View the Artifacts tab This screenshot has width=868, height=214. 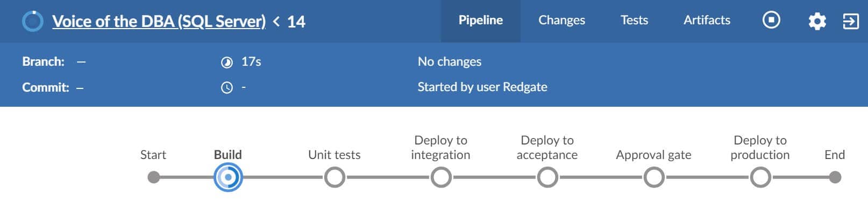(x=707, y=20)
